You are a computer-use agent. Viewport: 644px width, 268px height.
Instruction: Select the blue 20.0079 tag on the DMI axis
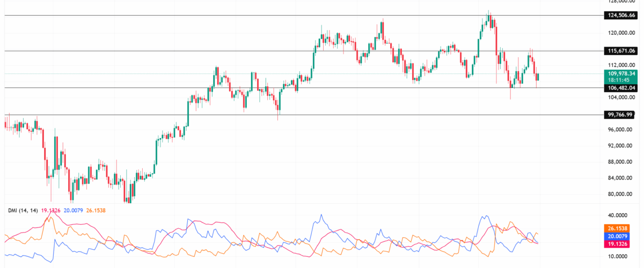pos(619,236)
